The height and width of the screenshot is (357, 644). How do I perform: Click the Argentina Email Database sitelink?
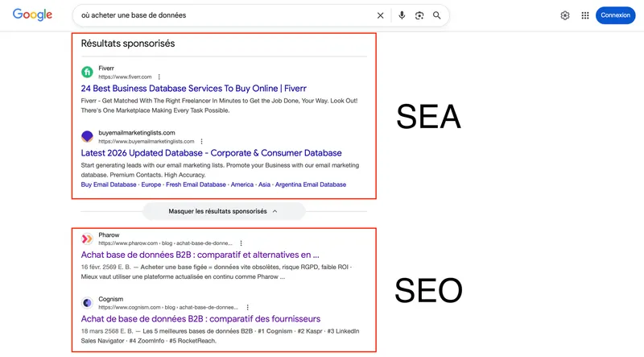311,185
